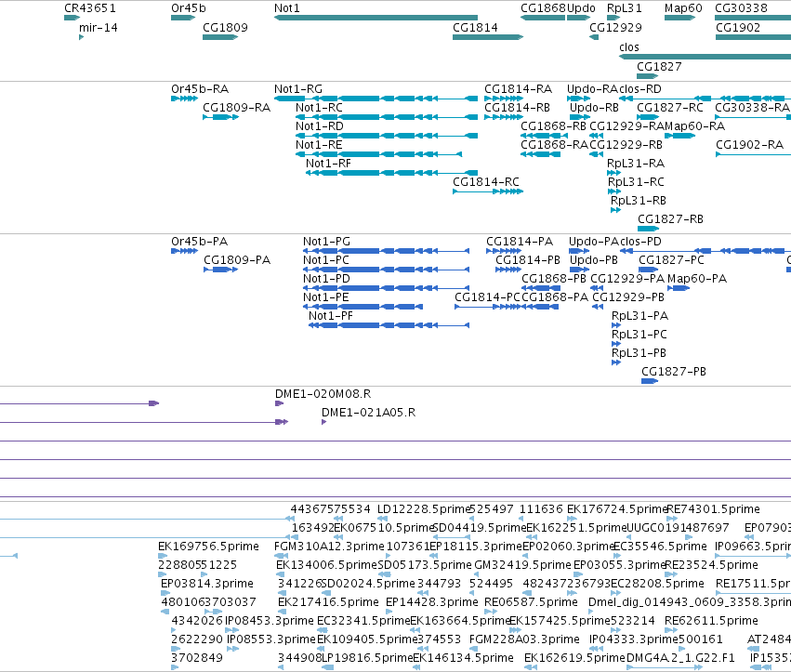
Task: Click the DME1-020M08.R clone label
Action: [323, 394]
